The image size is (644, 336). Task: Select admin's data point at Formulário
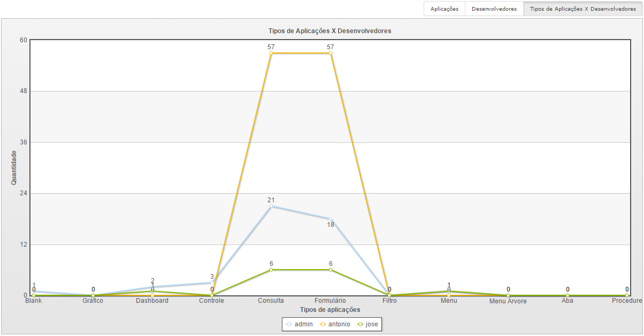(331, 219)
